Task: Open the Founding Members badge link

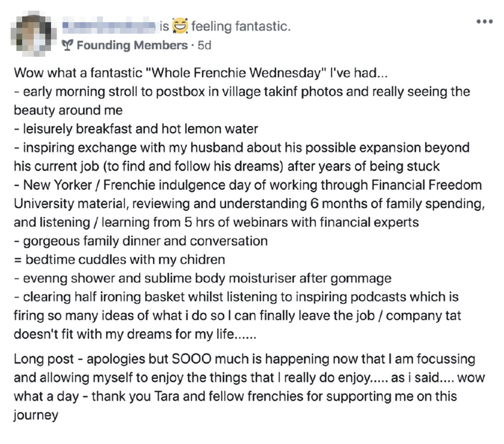Action: [132, 45]
